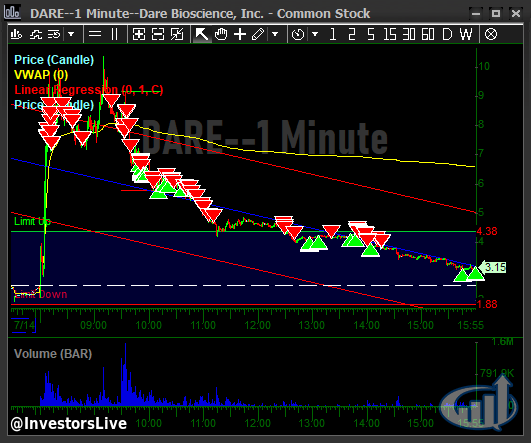Click the Linear Regression legend label
This screenshot has height=443, width=531.
point(88,90)
